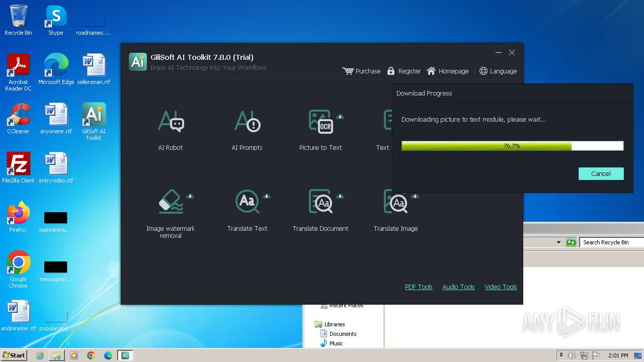The width and height of the screenshot is (644, 362).
Task: Open the Video Tools link
Action: point(501,287)
